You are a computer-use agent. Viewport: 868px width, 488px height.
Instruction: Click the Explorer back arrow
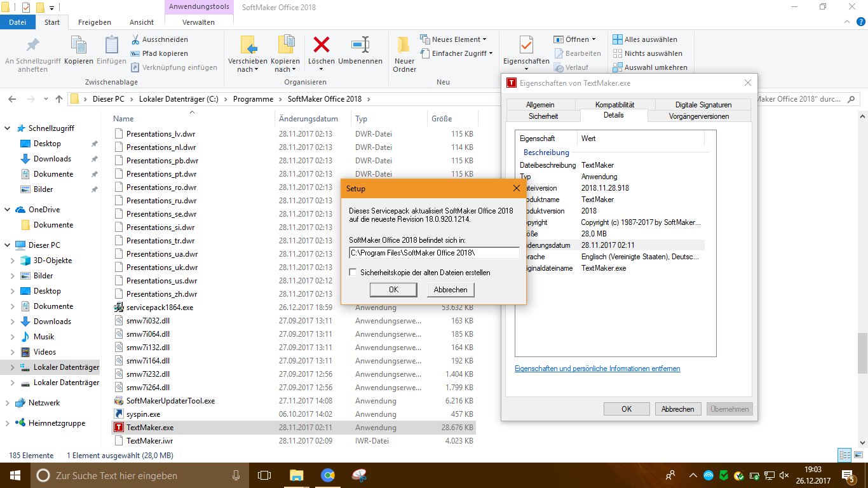12,99
